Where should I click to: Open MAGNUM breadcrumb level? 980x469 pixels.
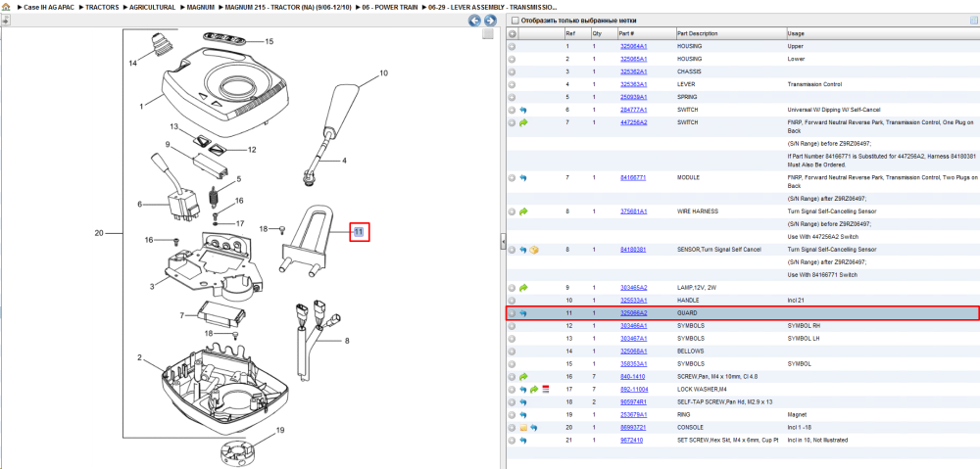[201, 8]
